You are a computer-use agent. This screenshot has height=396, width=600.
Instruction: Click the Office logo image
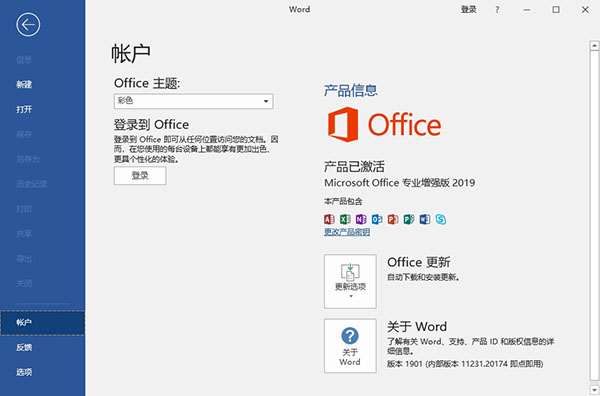384,125
